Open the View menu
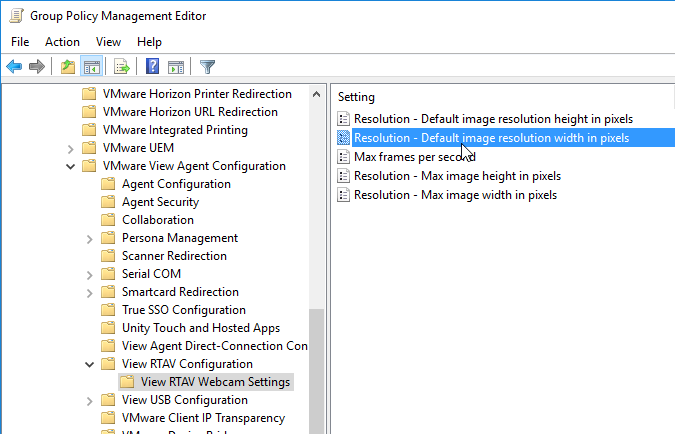Viewport: 675px width, 434px height. point(108,42)
